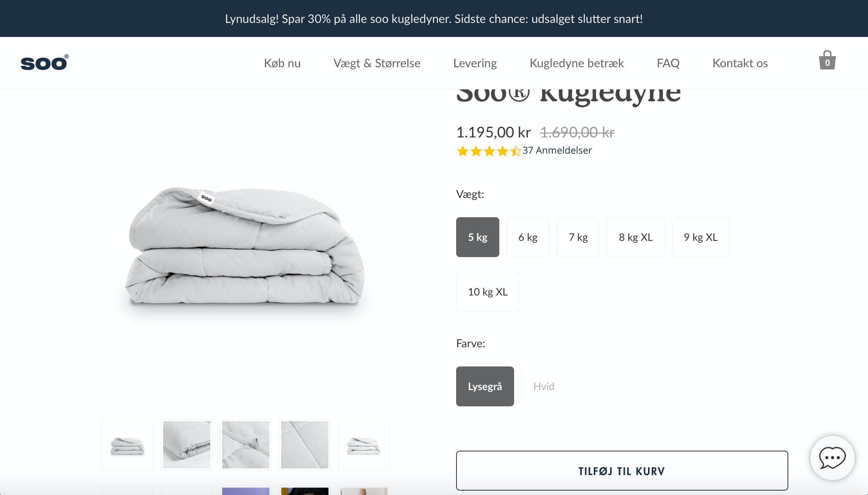Pick the 8 kg XL weight

(635, 237)
